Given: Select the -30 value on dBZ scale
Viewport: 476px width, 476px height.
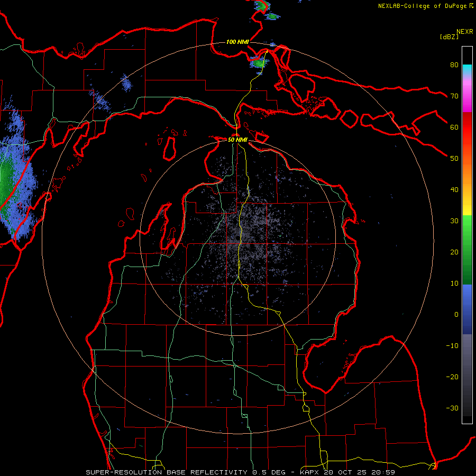Looking at the screenshot, I should pos(452,408).
